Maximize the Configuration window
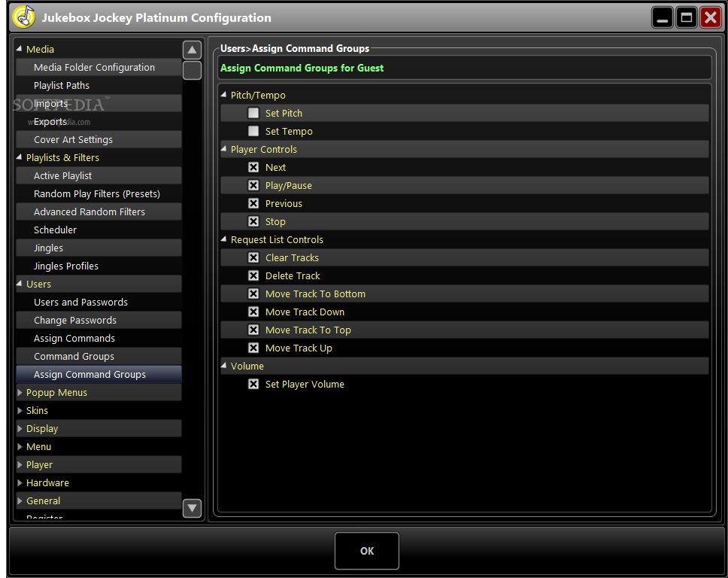728x578 pixels. coord(686,18)
